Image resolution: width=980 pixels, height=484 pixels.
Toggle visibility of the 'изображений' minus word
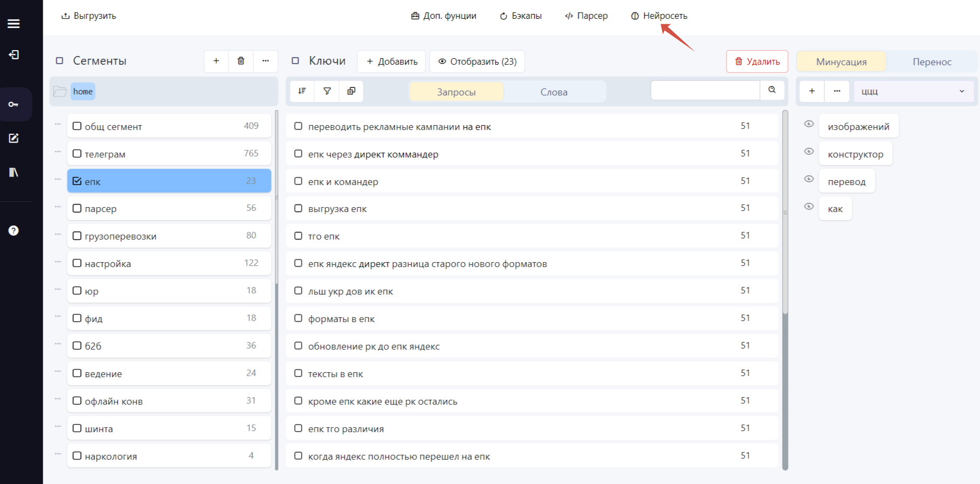point(809,124)
